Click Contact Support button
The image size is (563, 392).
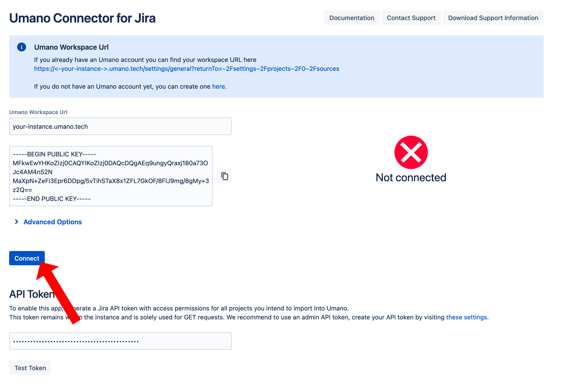(x=411, y=18)
